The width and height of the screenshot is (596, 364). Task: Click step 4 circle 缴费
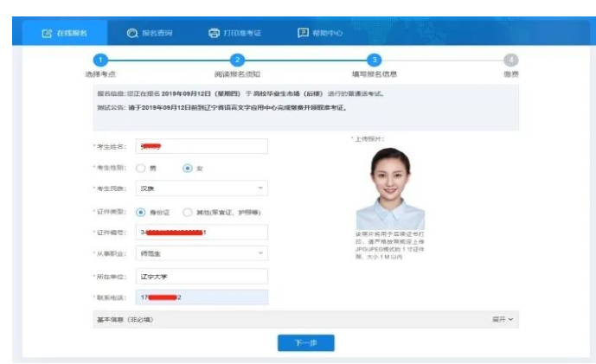pos(511,60)
